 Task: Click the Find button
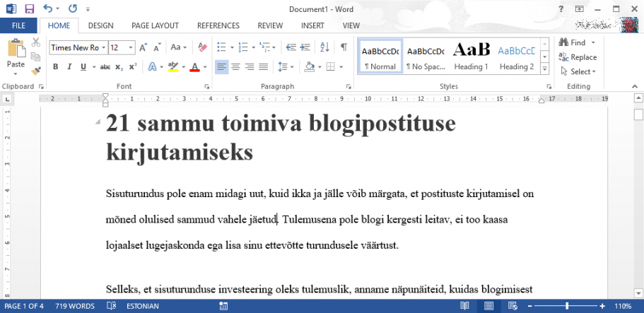click(x=572, y=42)
